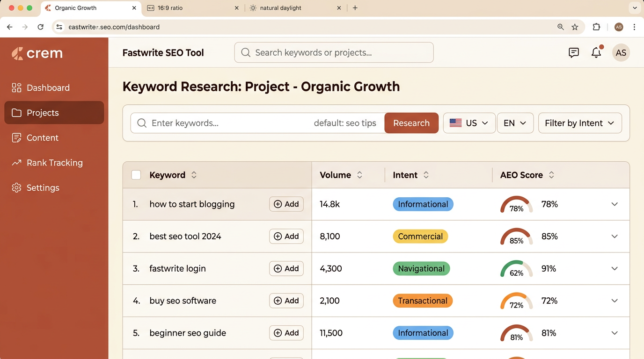Sort by Volume column arrows

click(x=359, y=175)
